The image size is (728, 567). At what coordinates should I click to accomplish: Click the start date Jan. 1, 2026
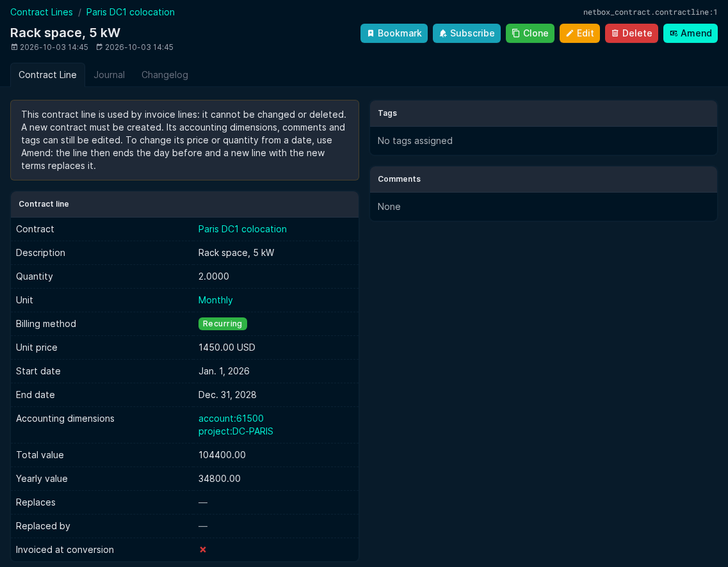point(224,371)
